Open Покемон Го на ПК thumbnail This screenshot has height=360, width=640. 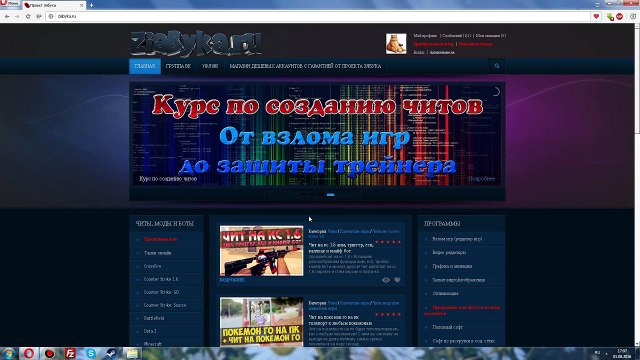(261, 322)
